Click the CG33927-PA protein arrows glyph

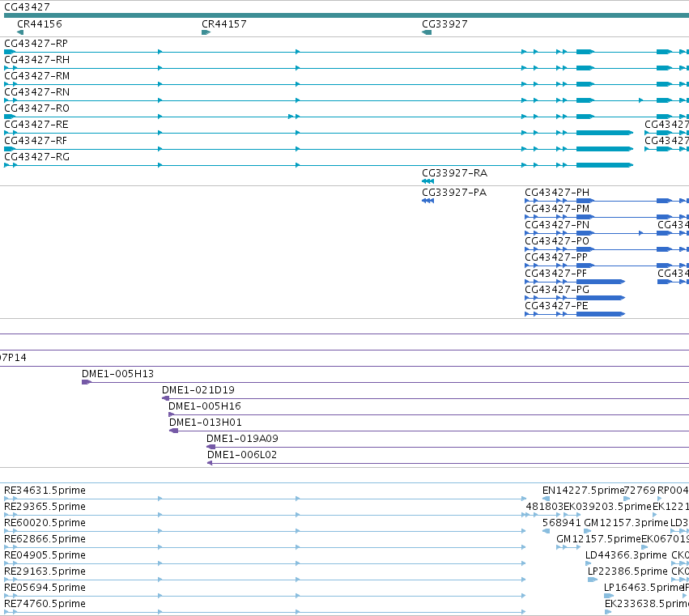point(428,201)
